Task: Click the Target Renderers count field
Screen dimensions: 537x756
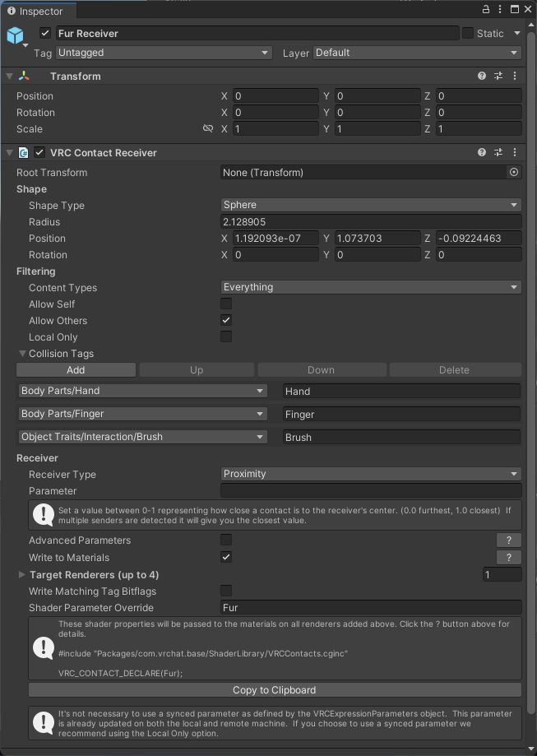Action: 502,575
